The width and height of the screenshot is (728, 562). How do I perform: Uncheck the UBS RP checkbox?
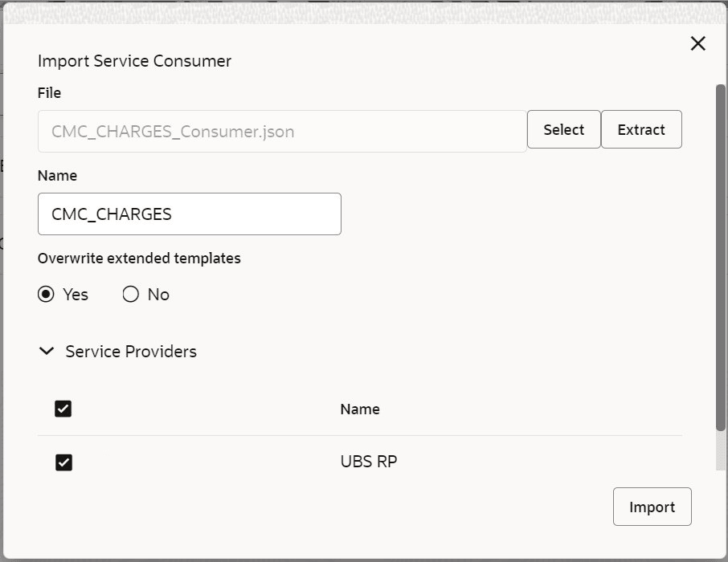tap(63, 462)
